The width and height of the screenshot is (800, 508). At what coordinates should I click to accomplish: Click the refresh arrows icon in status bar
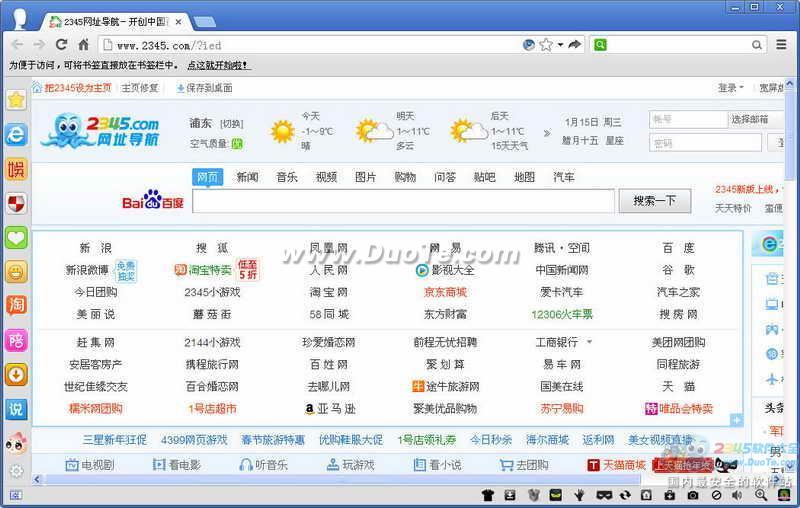click(x=625, y=495)
